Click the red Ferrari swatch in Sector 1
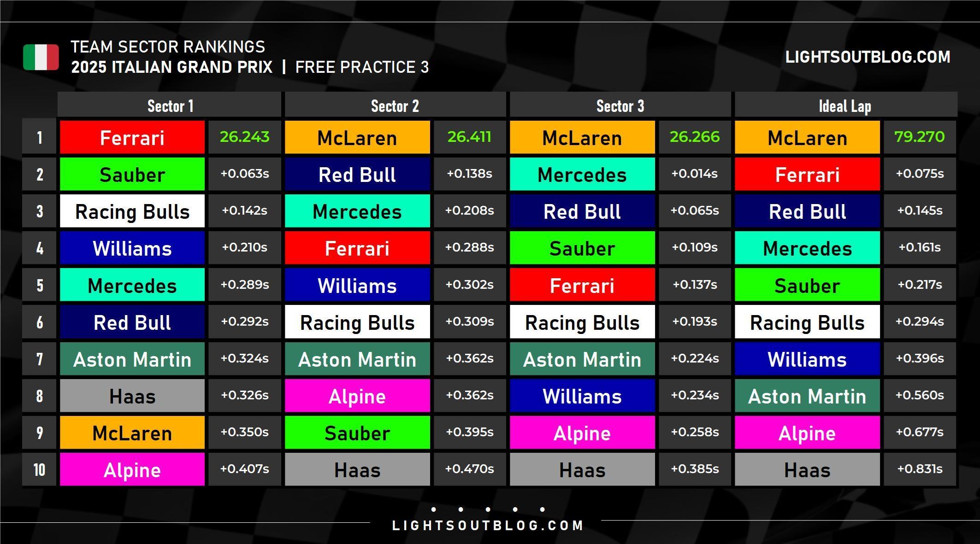The height and width of the screenshot is (544, 980). 132,137
